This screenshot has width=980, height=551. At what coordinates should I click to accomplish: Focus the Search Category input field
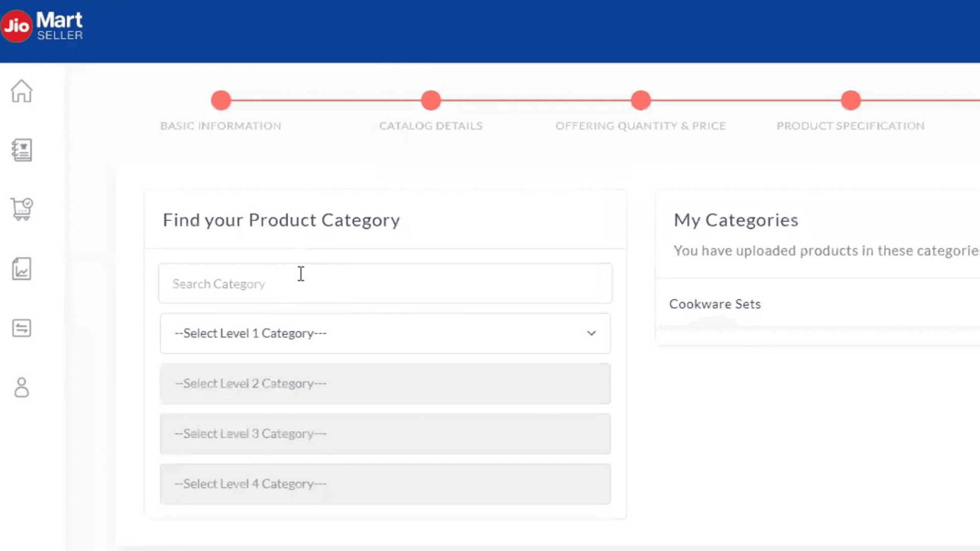click(x=385, y=284)
